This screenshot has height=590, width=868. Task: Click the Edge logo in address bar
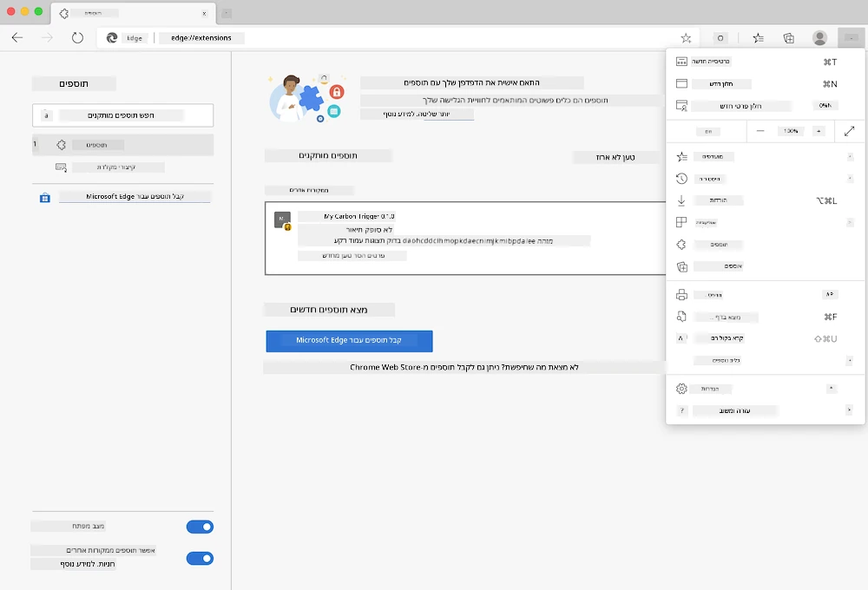tap(112, 37)
